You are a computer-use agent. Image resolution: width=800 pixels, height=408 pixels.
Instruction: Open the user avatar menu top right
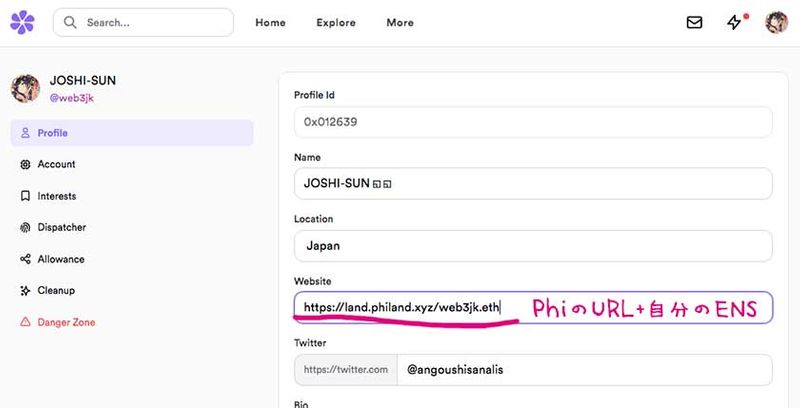tap(776, 22)
